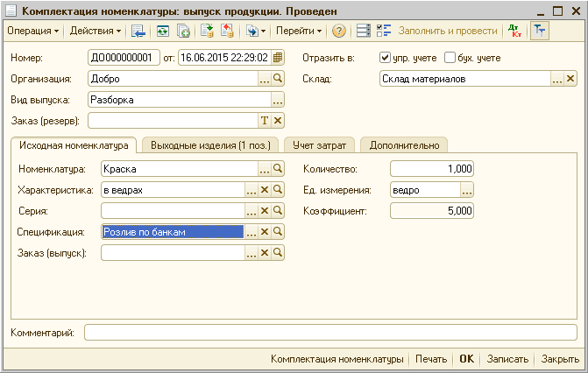This screenshot has height=373, width=588.
Task: Click the T type-select icon in Заказ (резерв)
Action: (265, 121)
